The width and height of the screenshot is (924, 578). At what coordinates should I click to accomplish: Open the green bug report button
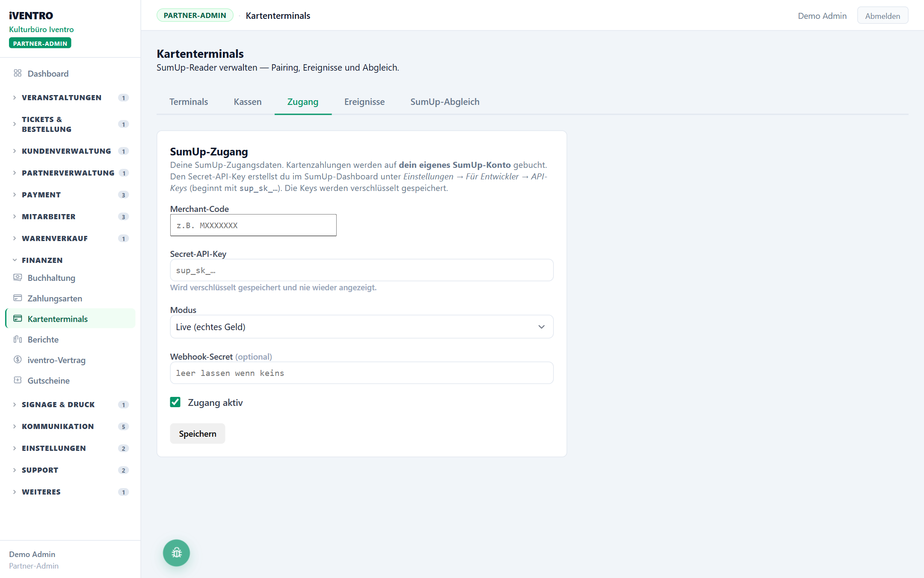(176, 553)
